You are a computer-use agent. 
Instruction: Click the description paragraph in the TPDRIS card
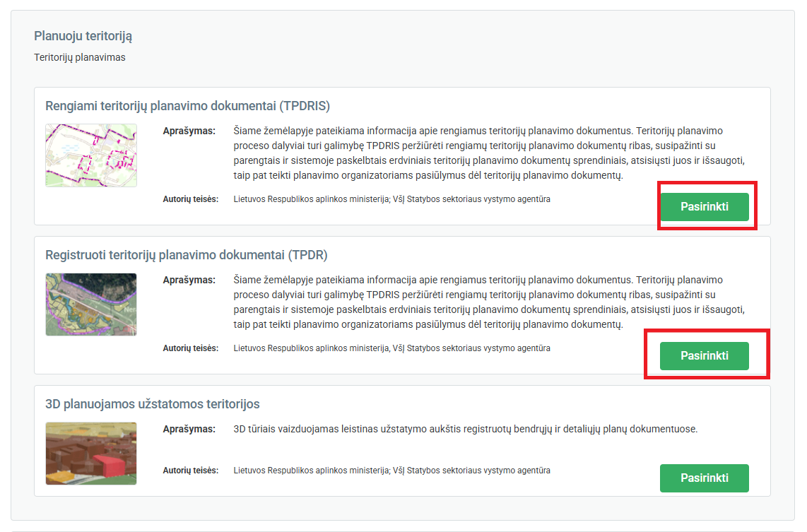click(488, 153)
